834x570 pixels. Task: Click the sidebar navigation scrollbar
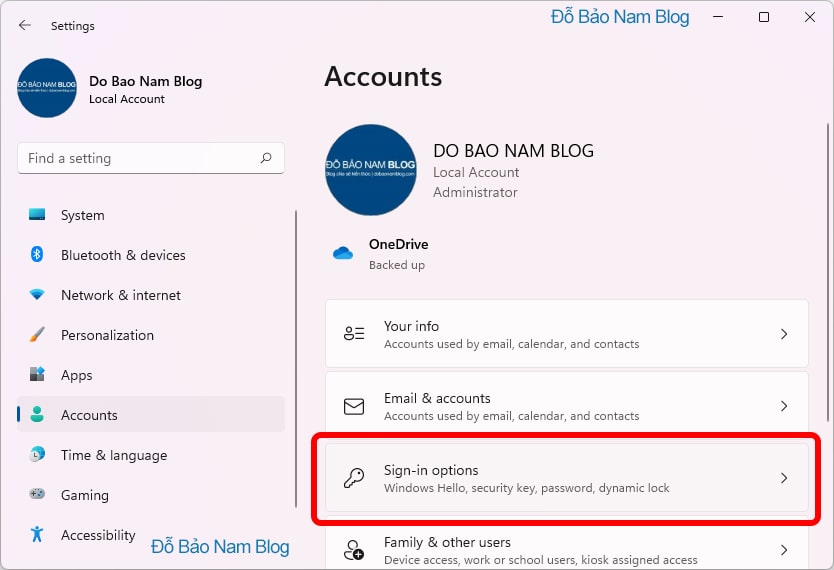(x=296, y=359)
